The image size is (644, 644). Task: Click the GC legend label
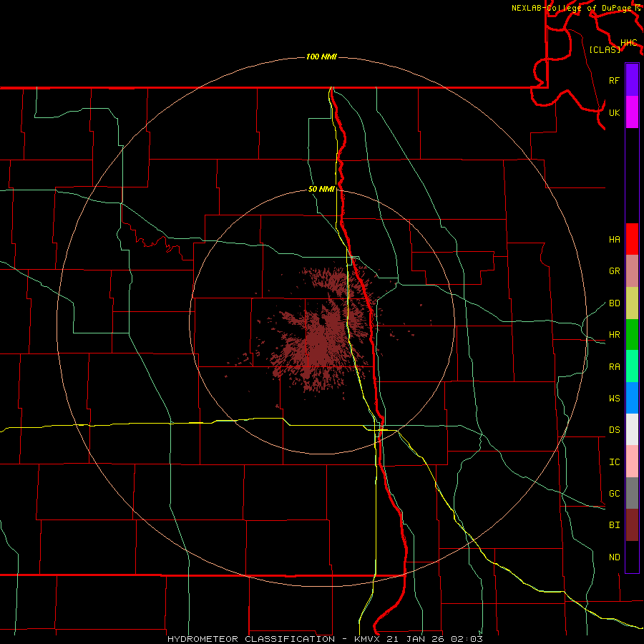tap(615, 494)
